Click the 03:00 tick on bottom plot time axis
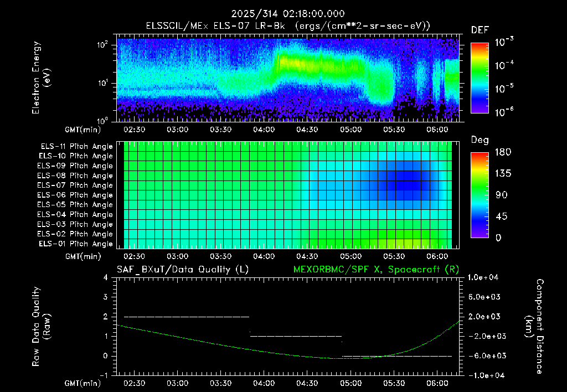The width and height of the screenshot is (567, 392). pyautogui.click(x=178, y=383)
